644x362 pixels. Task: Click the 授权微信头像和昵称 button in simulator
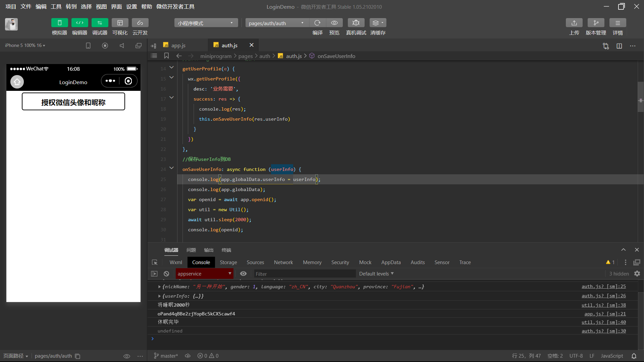pos(73,102)
